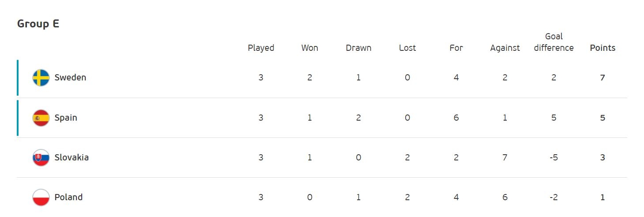Click the Drawn column header

pos(358,48)
